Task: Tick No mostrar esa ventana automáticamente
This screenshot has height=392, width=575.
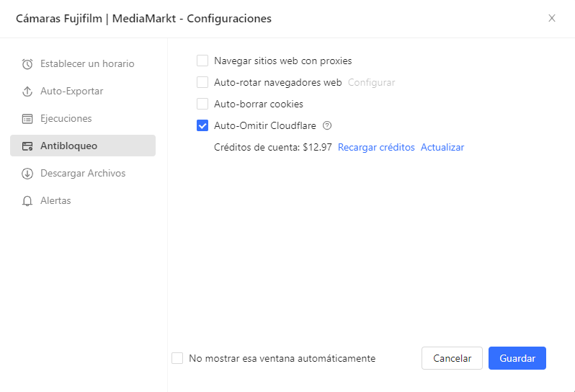Action: click(x=177, y=358)
